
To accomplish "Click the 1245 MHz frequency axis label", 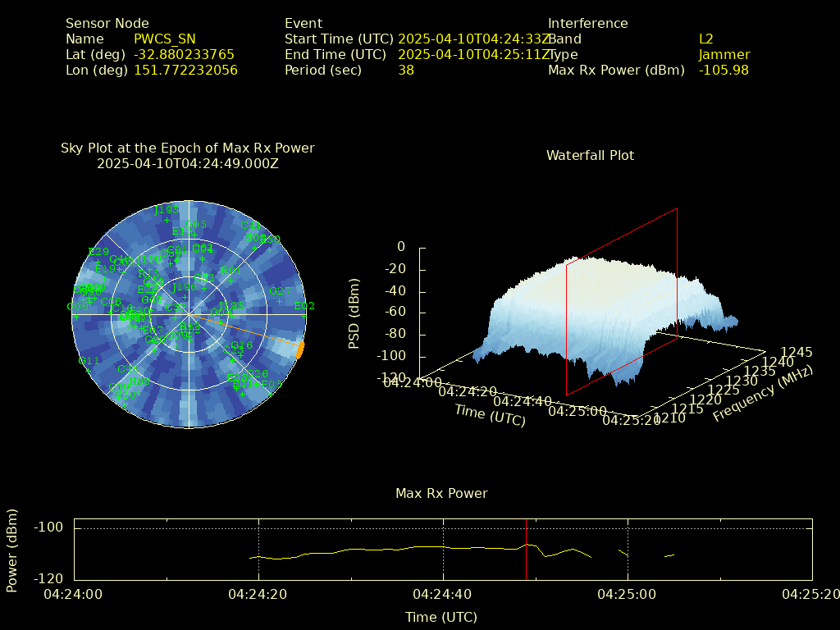I will coord(796,353).
